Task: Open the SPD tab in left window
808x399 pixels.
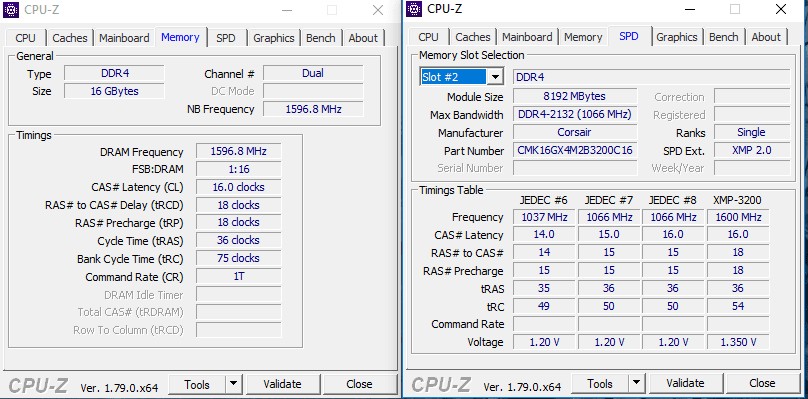Action: 226,38
